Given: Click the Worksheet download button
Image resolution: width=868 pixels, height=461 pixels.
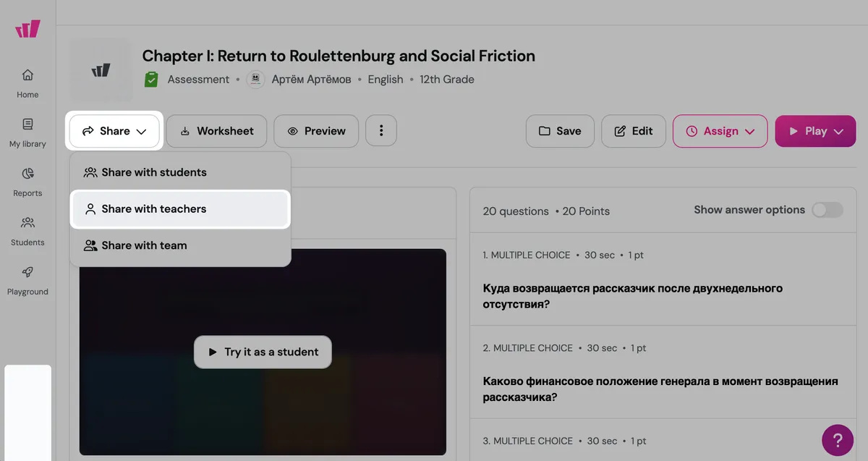Looking at the screenshot, I should [217, 131].
